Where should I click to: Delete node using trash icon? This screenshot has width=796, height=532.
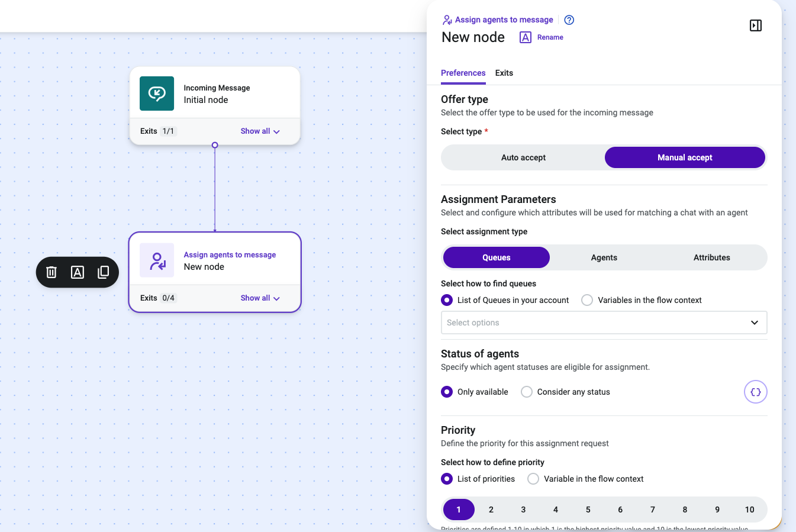pos(51,272)
